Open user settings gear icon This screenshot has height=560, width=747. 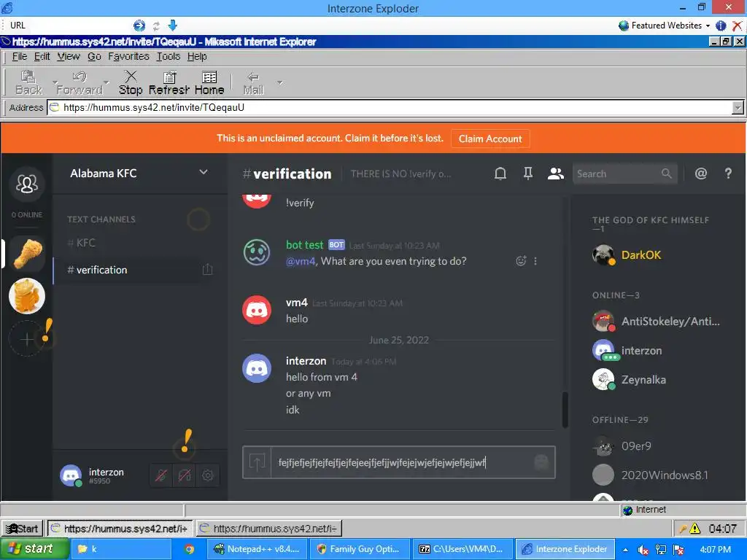coord(208,475)
